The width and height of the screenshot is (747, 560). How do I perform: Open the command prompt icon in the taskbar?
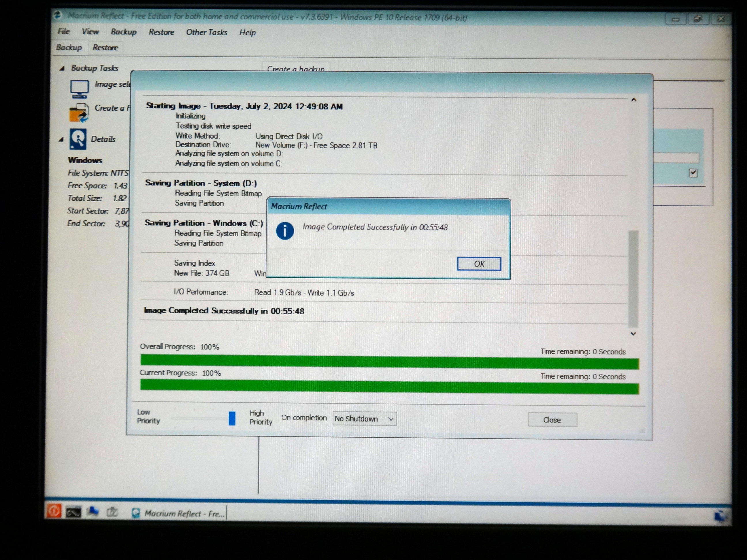pos(73,512)
